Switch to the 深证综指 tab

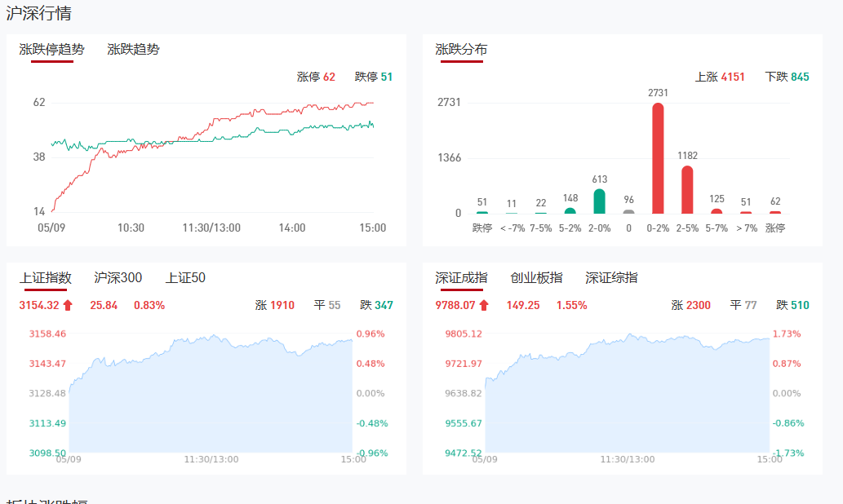point(611,278)
